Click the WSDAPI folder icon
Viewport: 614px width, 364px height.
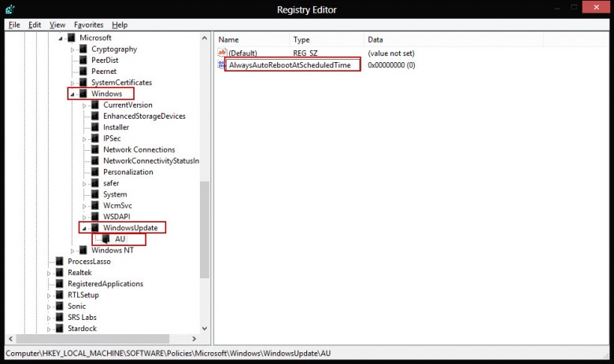(x=94, y=216)
